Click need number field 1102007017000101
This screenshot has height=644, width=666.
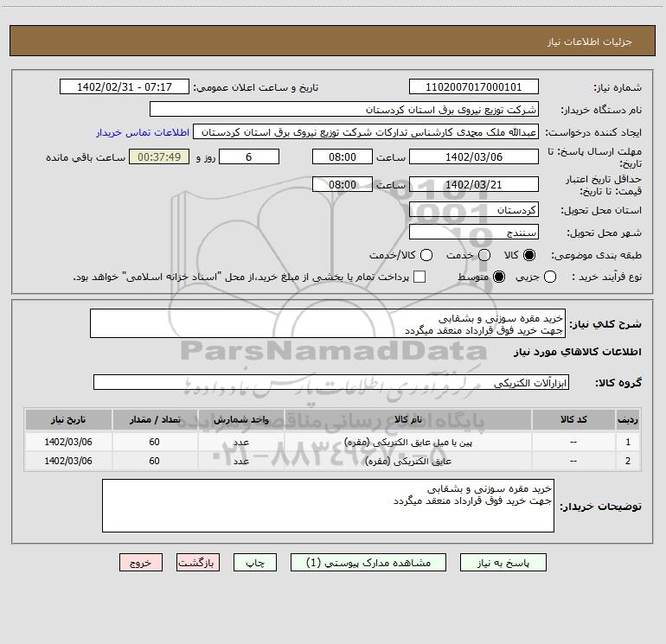(x=474, y=86)
